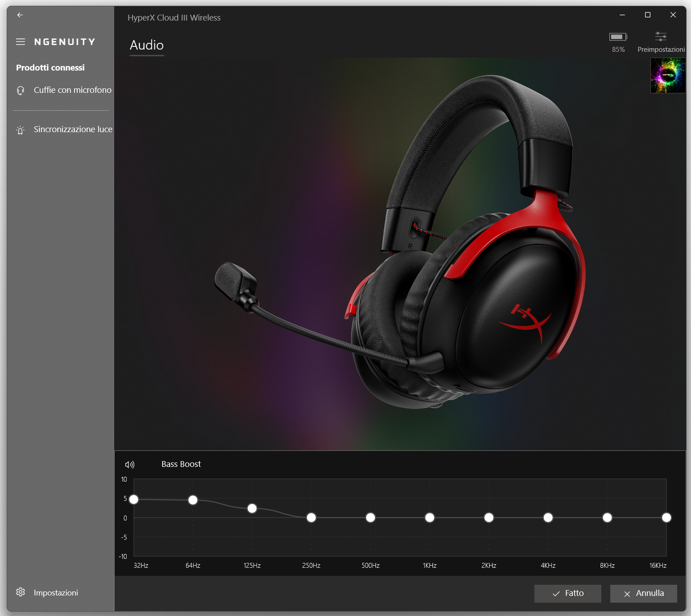691x616 pixels.
Task: Select the Audio tab
Action: [x=147, y=45]
